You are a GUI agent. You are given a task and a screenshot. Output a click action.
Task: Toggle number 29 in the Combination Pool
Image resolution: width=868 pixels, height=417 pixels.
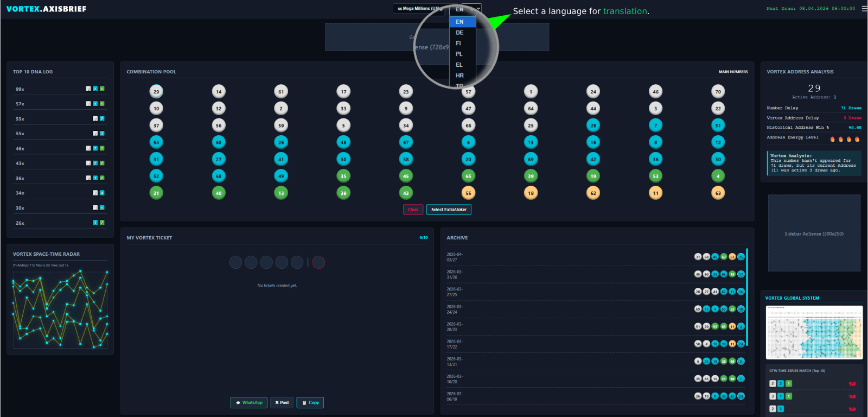[156, 92]
